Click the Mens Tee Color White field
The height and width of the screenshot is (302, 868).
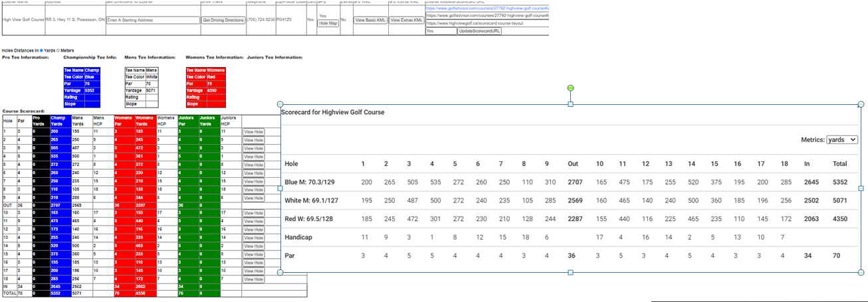(x=152, y=77)
